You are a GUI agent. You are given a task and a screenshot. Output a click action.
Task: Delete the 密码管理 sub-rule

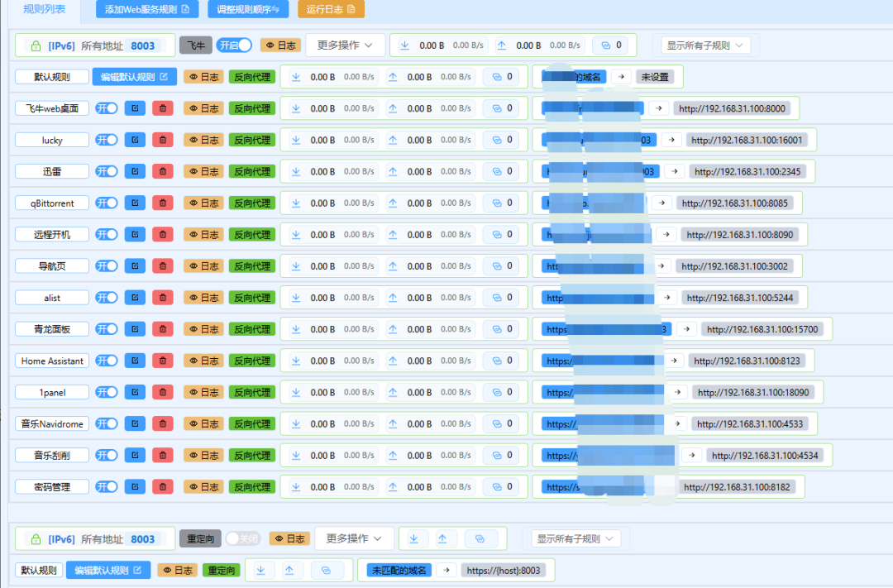pos(163,486)
